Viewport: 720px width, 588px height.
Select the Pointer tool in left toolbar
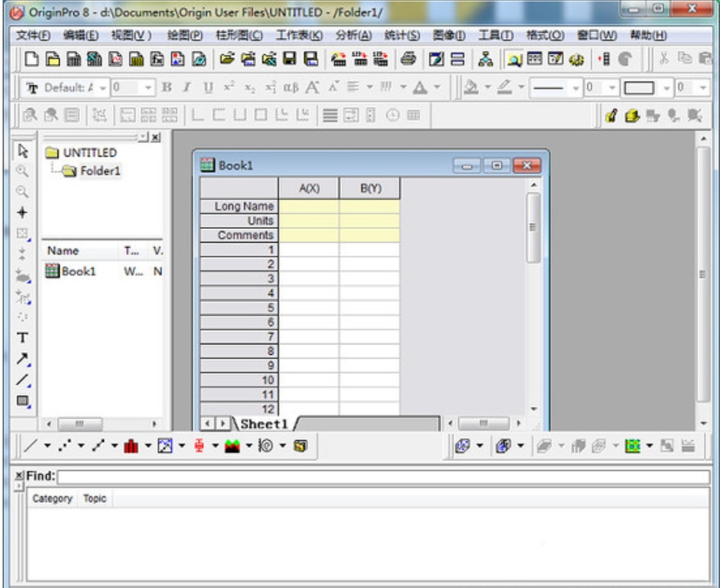(x=23, y=150)
